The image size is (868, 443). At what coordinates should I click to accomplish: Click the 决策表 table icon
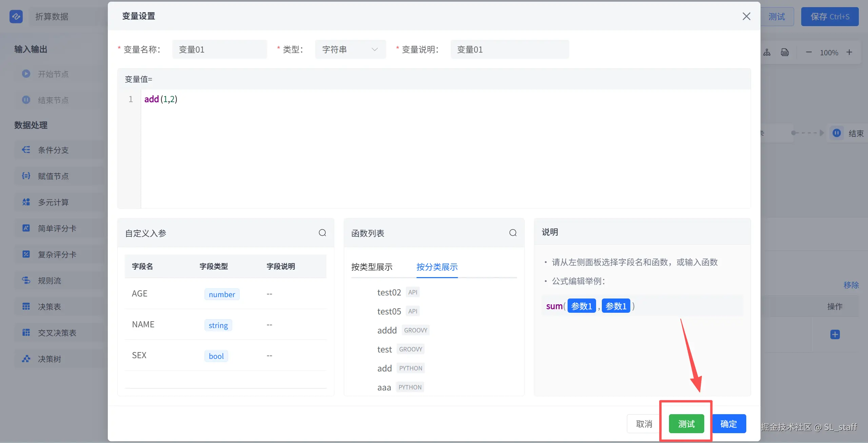coord(26,306)
